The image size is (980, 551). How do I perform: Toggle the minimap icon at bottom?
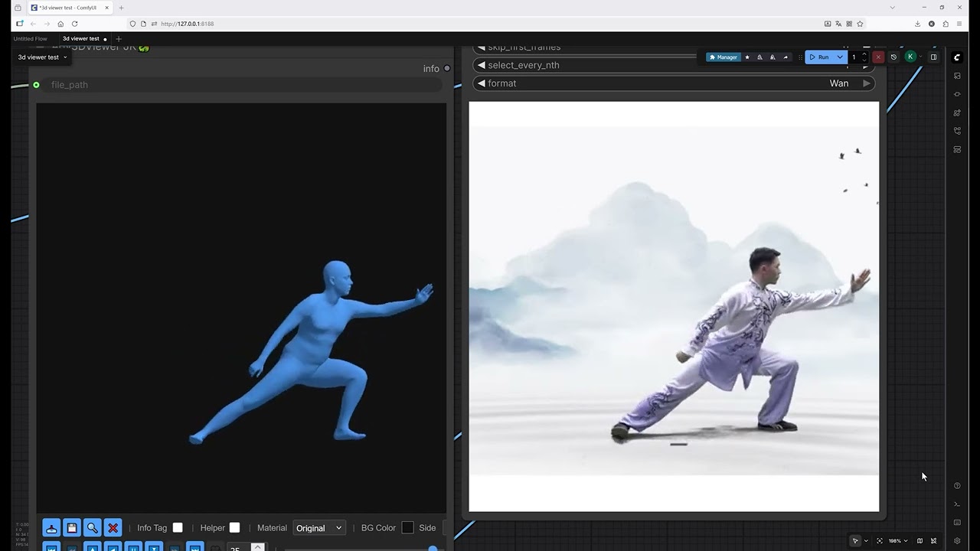click(920, 541)
